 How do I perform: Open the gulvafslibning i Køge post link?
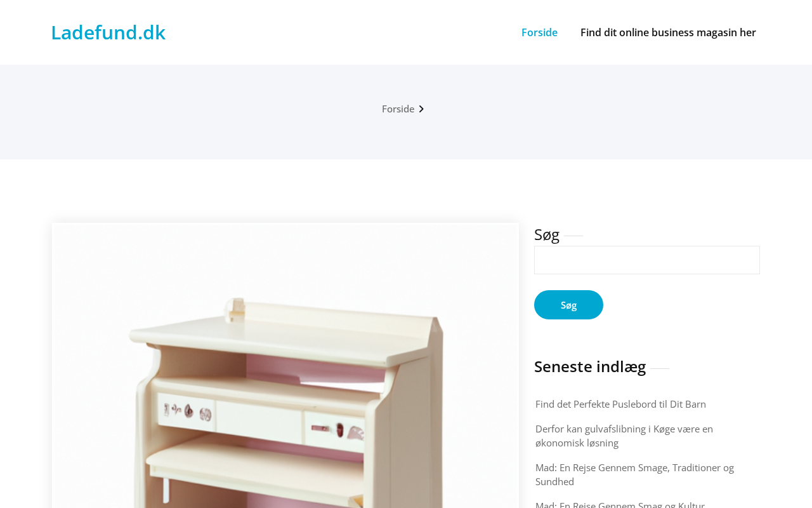[624, 436]
